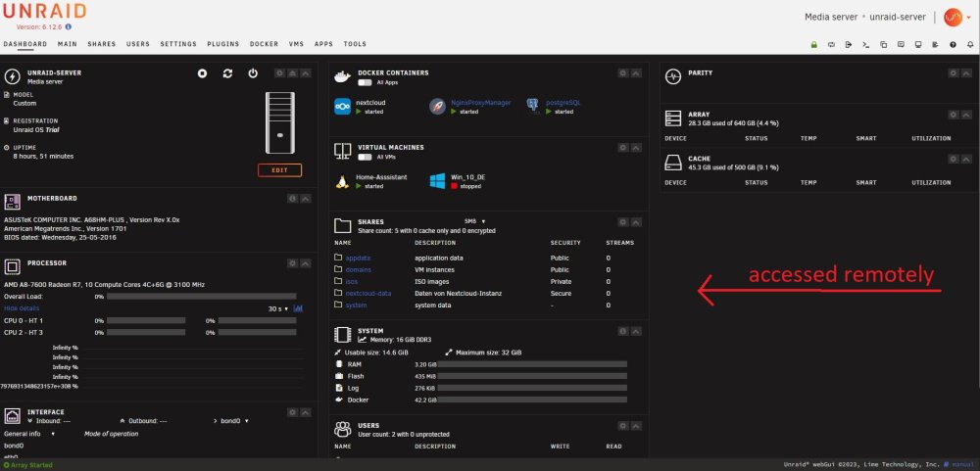The height and width of the screenshot is (471, 980).
Task: Click the Home-Assistant VM penguin icon
Action: tap(342, 181)
